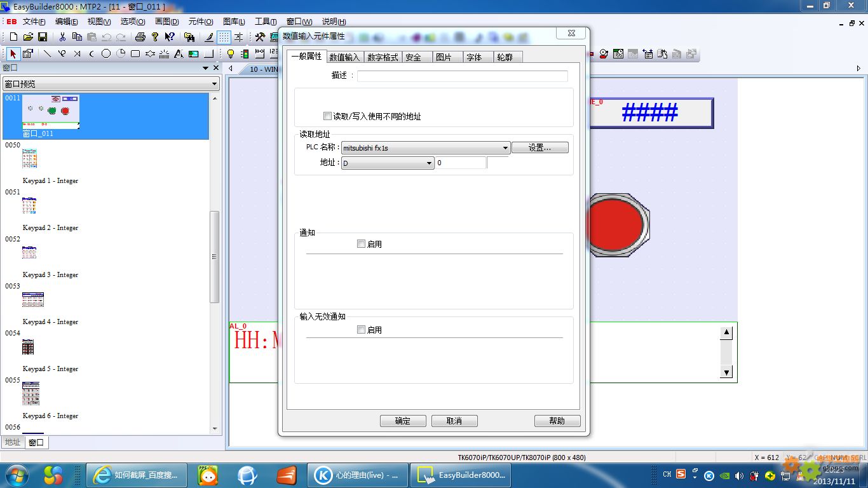Image resolution: width=868 pixels, height=488 pixels.
Task: Enable the 通知 notification checkbox
Action: click(x=361, y=244)
